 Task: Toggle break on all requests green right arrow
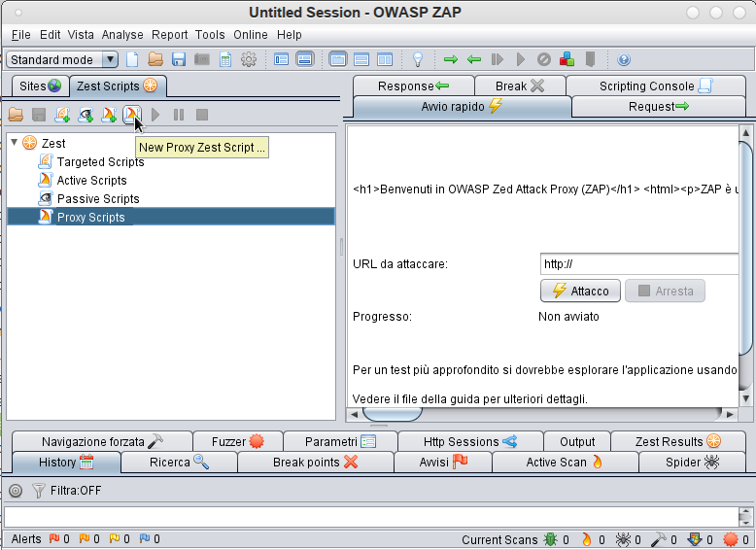click(451, 60)
